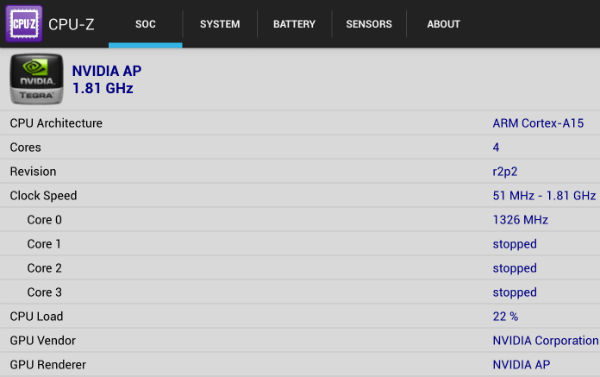Screen dimensions: 600x377
Task: Click the GPU Vendor NVIDIA Corporation value
Action: 545,341
